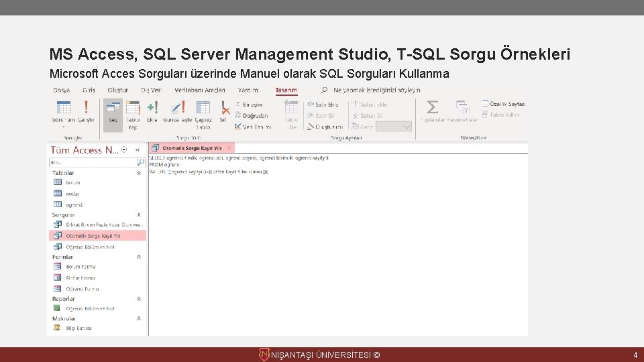
Task: Open the Özellik Sayfası property sheet
Action: point(504,104)
